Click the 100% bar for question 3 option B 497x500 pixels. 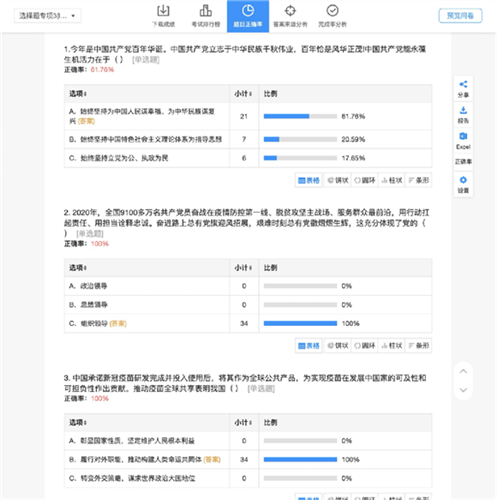(300, 459)
